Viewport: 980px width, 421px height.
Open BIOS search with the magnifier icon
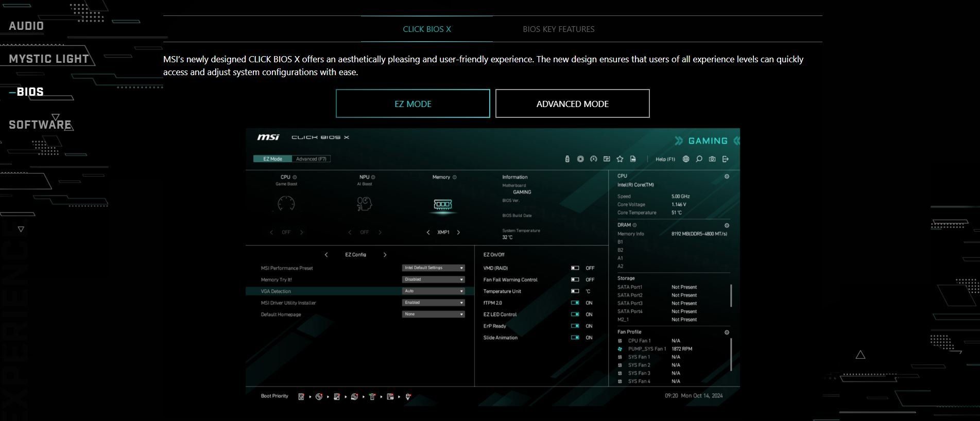pos(699,159)
